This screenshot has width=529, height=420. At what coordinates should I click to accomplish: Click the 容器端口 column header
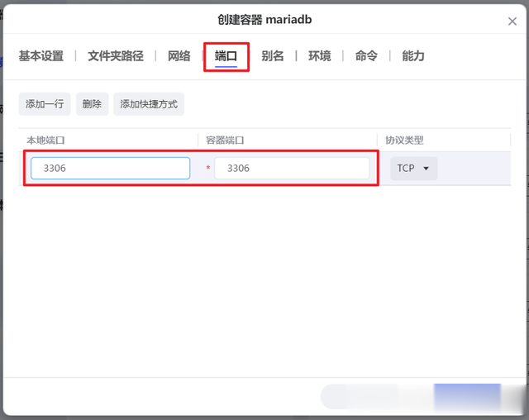coord(225,141)
